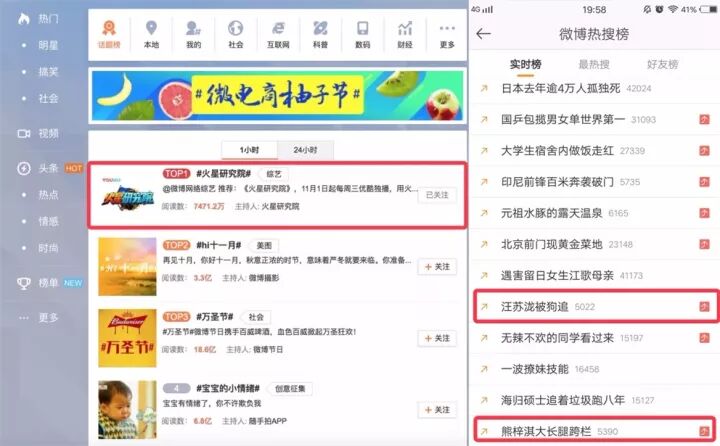Image resolution: width=720 pixels, height=446 pixels.
Task: Open the 火星研究院 thumbnail
Action: 128,195
